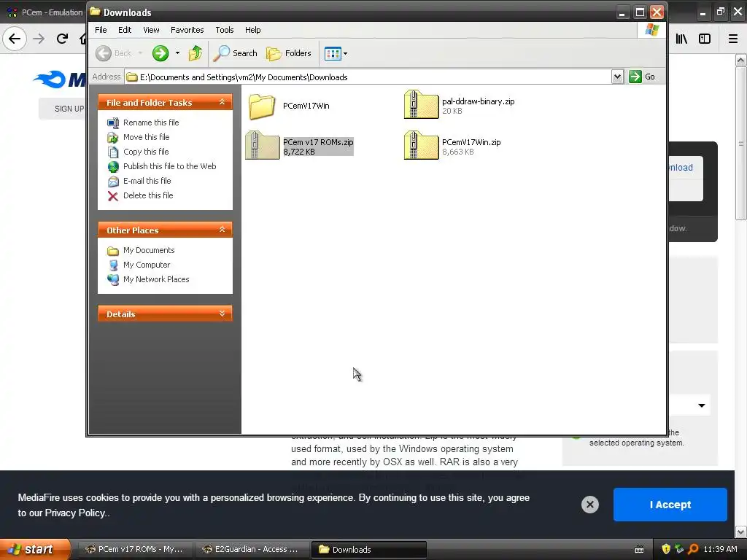Click the Downloads taskbar item

coord(368,550)
